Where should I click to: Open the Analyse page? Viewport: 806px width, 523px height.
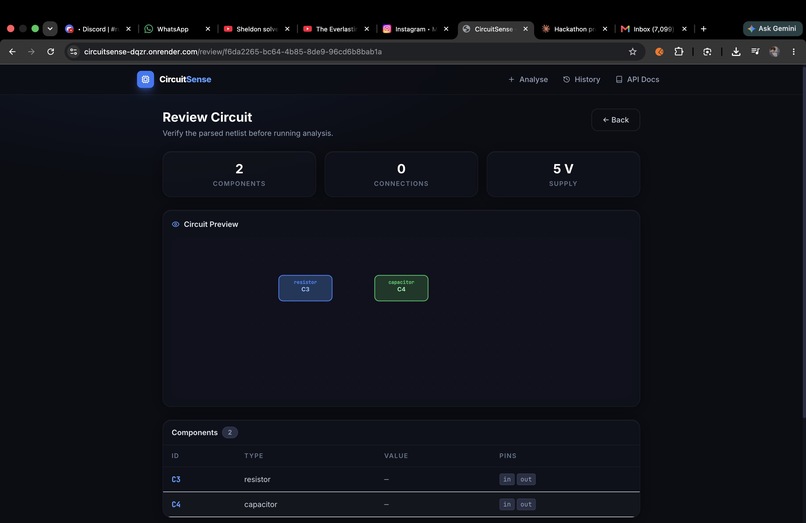point(528,79)
